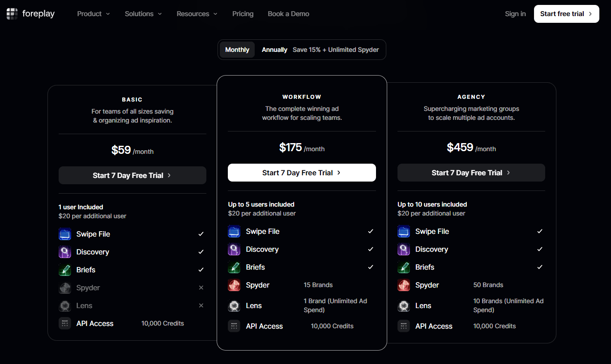Click the Foreplay logo icon
611x364 pixels.
(12, 13)
